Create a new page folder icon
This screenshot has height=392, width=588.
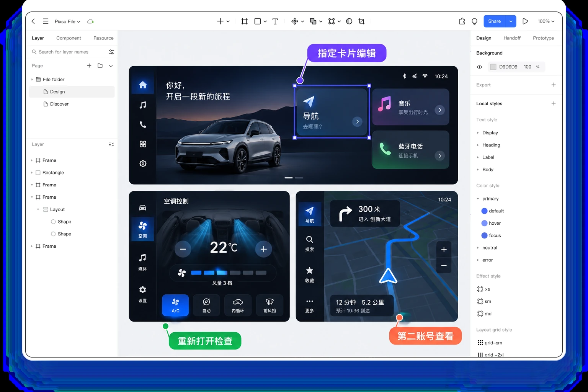coord(100,65)
